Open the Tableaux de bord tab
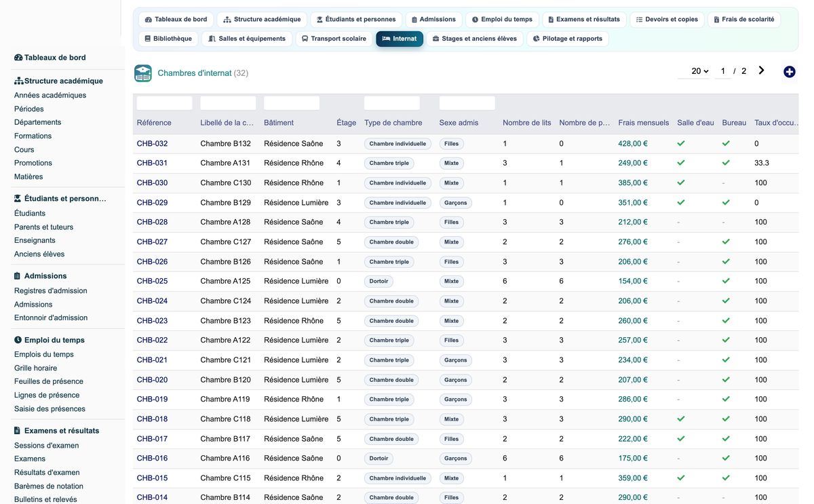 (176, 20)
